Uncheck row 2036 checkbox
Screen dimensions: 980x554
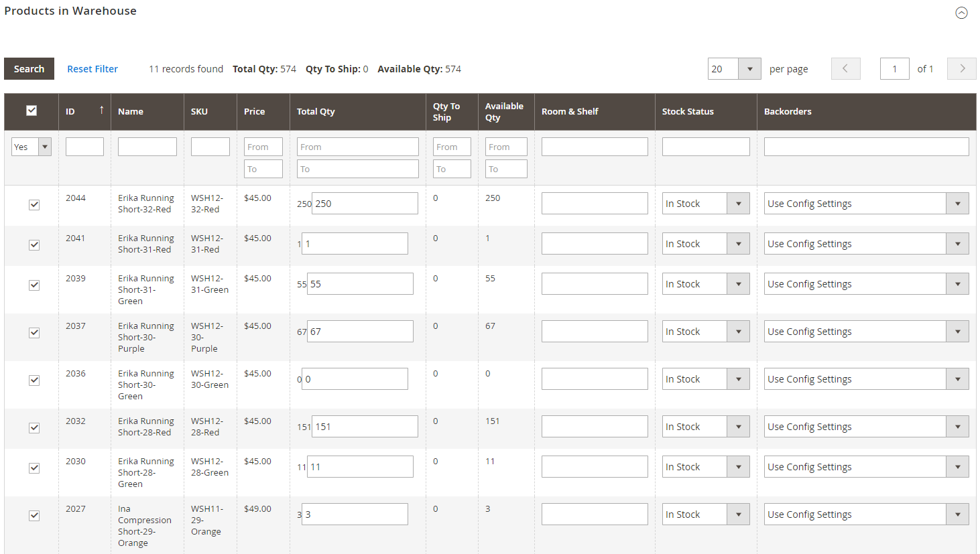tap(34, 380)
